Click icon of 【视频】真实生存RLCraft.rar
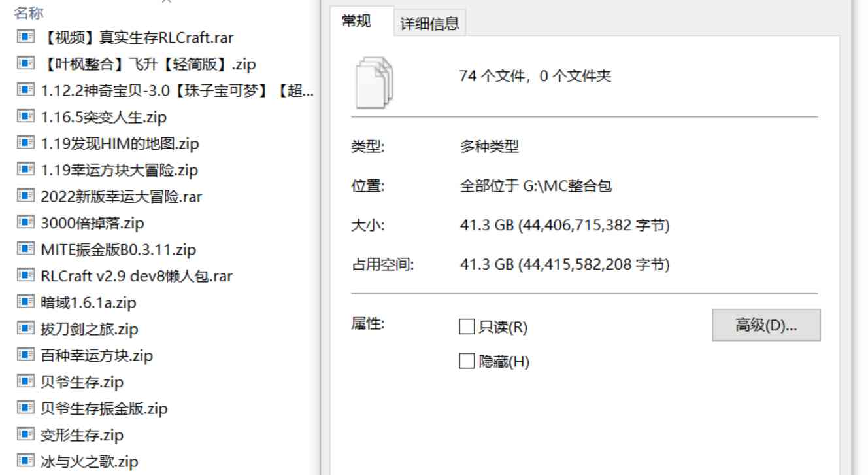The width and height of the screenshot is (868, 475). tap(25, 37)
